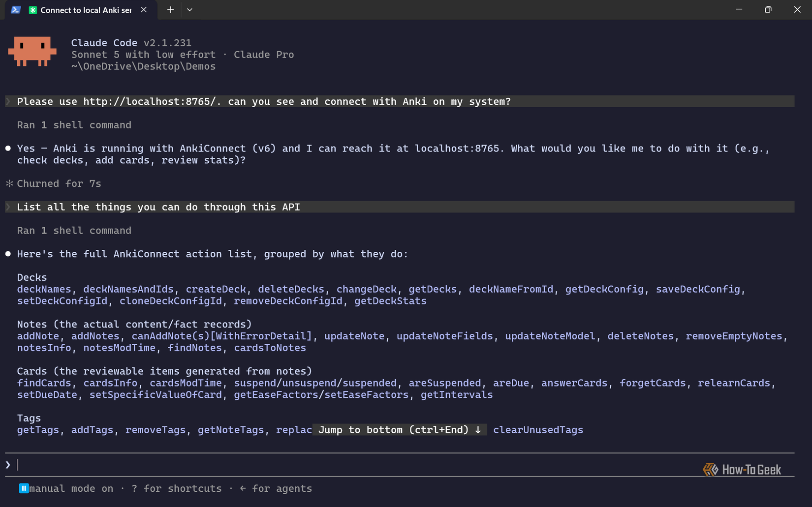Click the "Decks" section heading
Viewport: 812px width, 507px height.
click(x=32, y=277)
